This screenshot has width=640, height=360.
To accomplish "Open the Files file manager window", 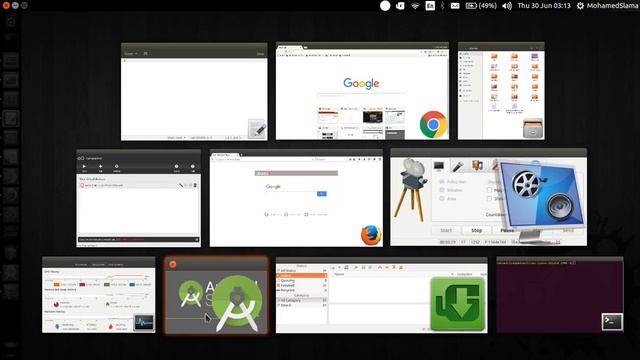I will (501, 91).
